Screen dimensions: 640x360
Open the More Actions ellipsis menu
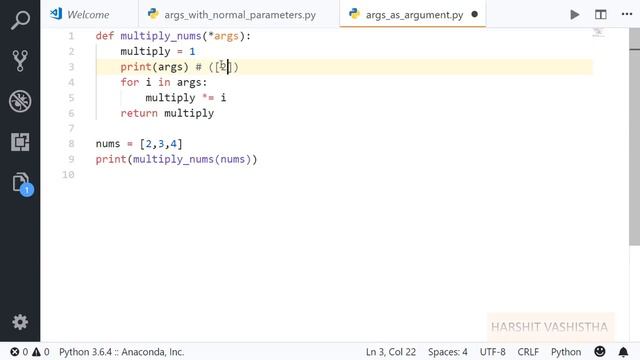(x=627, y=14)
